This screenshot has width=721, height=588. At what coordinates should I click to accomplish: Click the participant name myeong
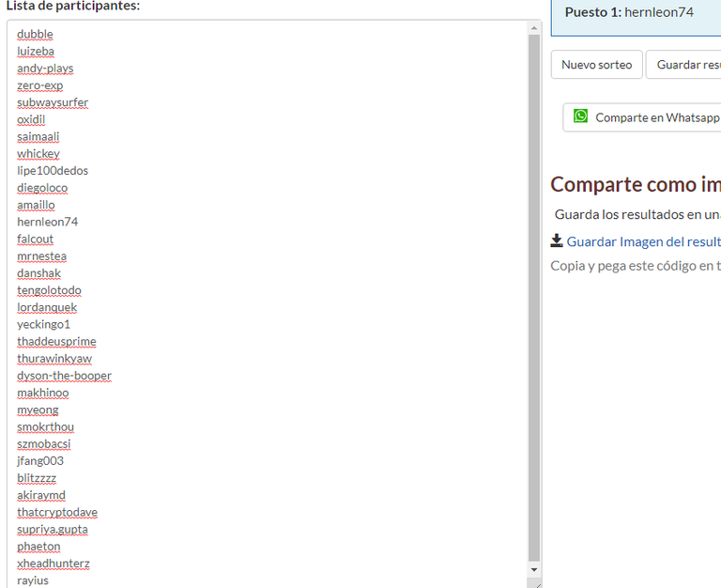coord(38,410)
